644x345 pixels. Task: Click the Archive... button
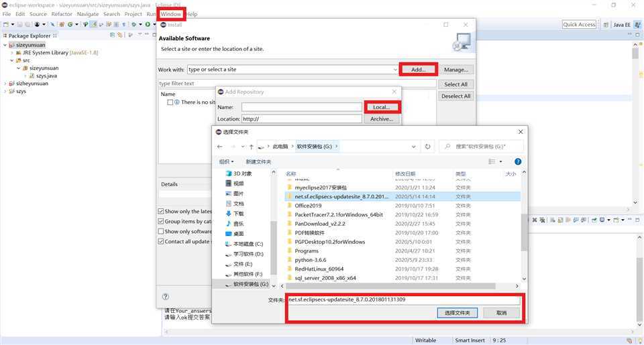[382, 119]
